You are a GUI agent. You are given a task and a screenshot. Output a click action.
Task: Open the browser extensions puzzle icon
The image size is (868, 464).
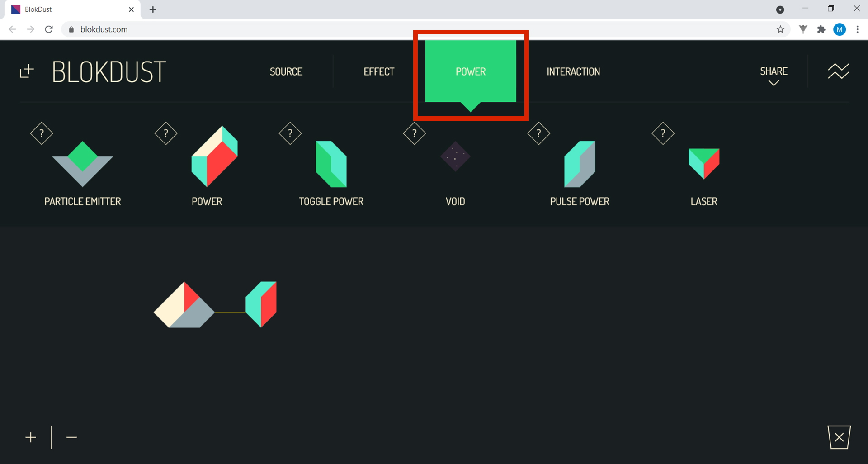pos(821,29)
